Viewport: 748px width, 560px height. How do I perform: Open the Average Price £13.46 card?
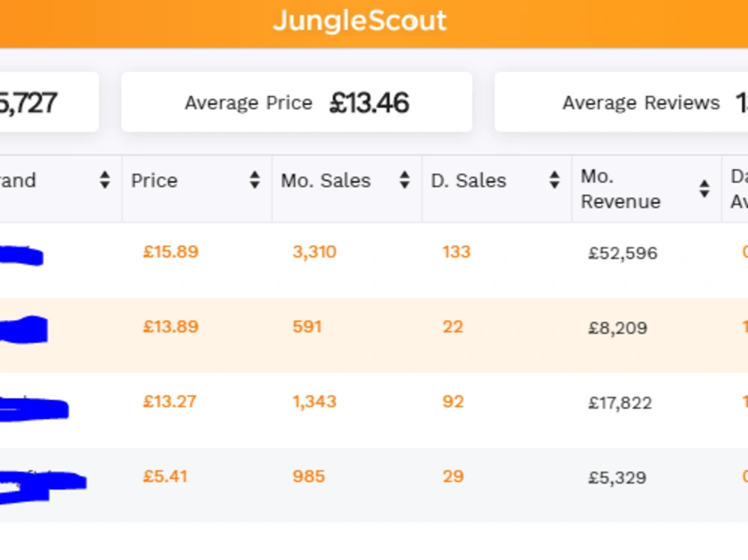coord(297,102)
